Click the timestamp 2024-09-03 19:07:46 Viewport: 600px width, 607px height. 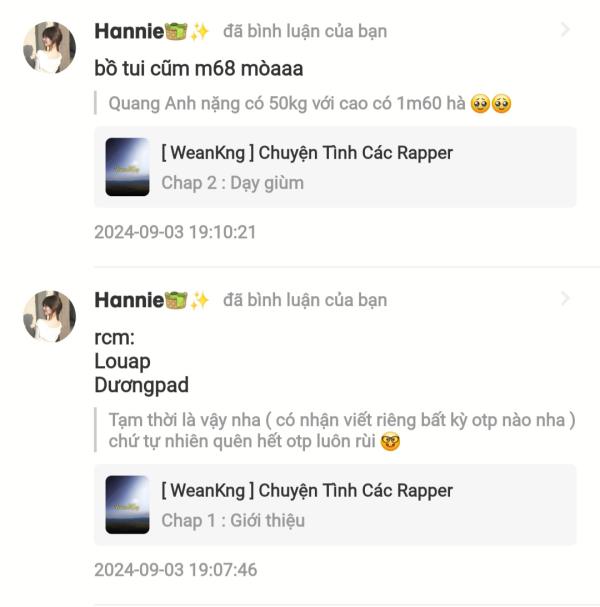pos(175,570)
